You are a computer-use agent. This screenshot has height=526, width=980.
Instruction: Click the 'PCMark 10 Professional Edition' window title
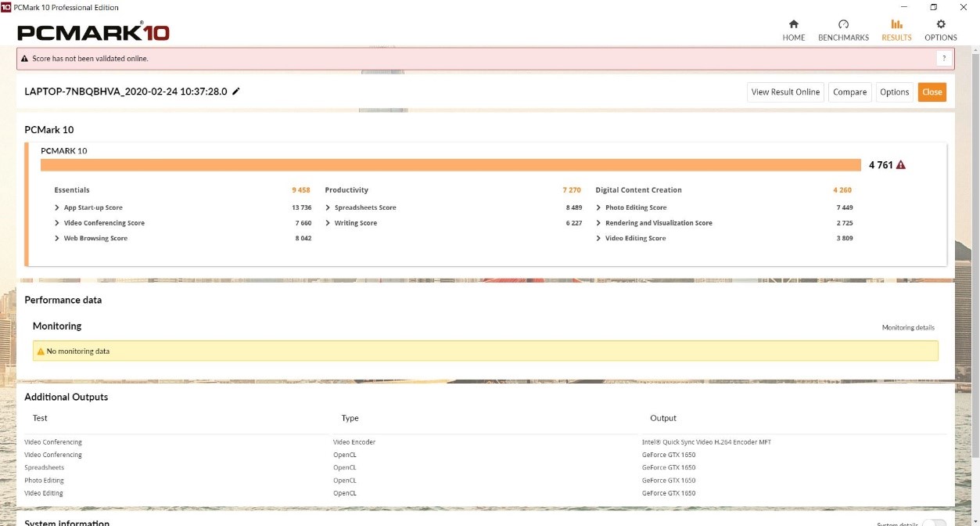click(x=66, y=7)
